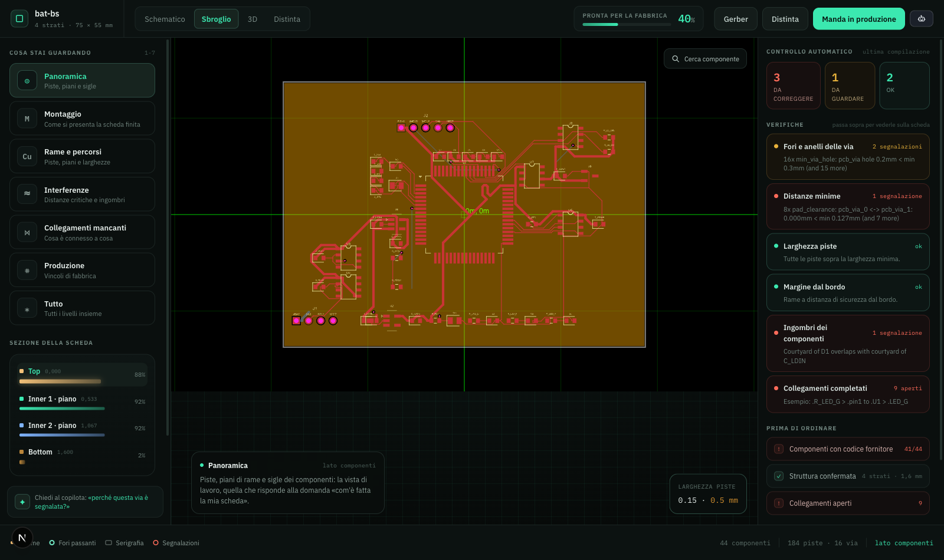Open Collegamenti mancanti view icon

coord(27,232)
